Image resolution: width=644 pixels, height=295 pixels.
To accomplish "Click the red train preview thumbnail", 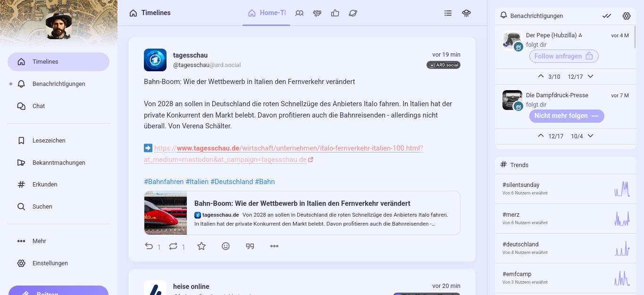I will [166, 213].
